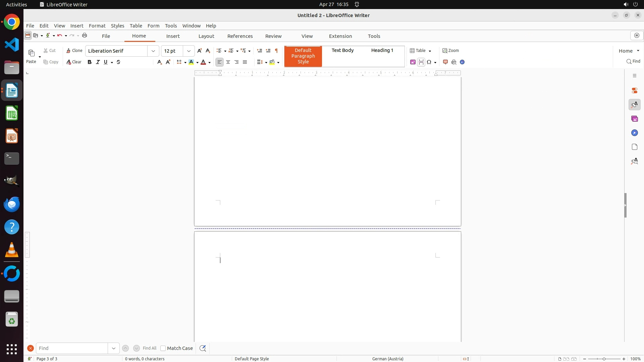Apply the Heading 1 style
644x362 pixels.
[382, 50]
